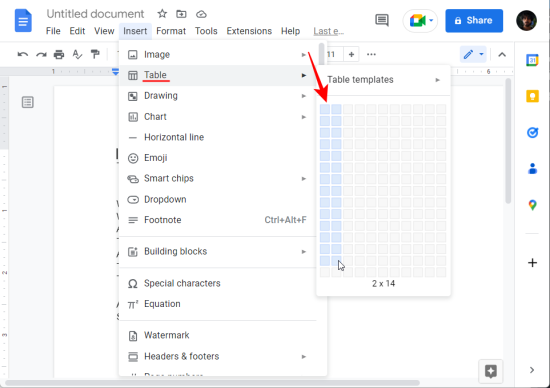550x388 pixels.
Task: Open the Extensions menu
Action: click(x=249, y=31)
